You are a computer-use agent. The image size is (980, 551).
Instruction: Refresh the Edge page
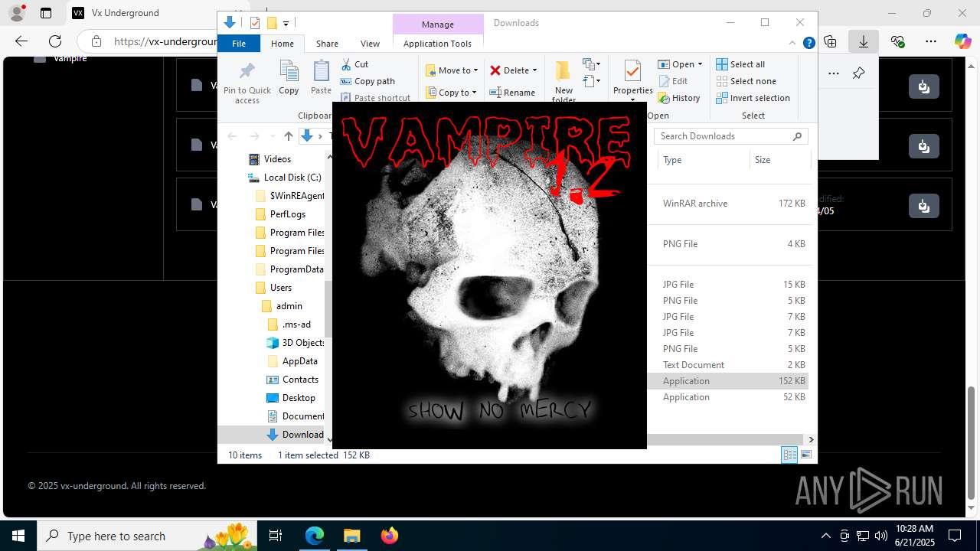coord(55,41)
